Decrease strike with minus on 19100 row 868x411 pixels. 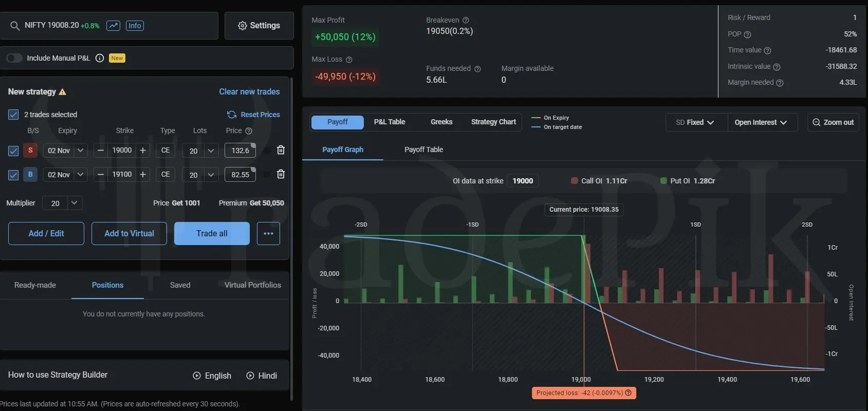101,175
